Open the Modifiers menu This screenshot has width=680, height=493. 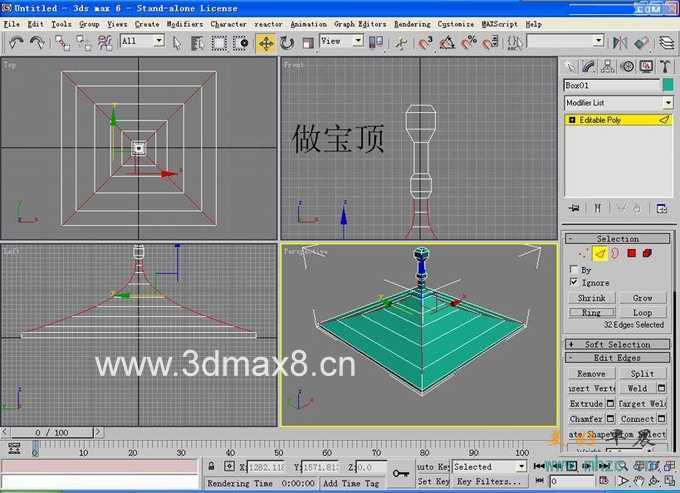(x=185, y=24)
